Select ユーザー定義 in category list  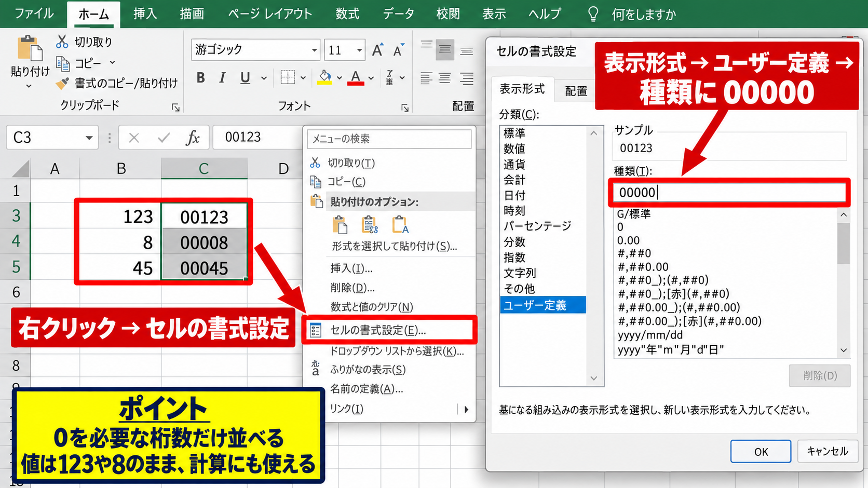[543, 305]
